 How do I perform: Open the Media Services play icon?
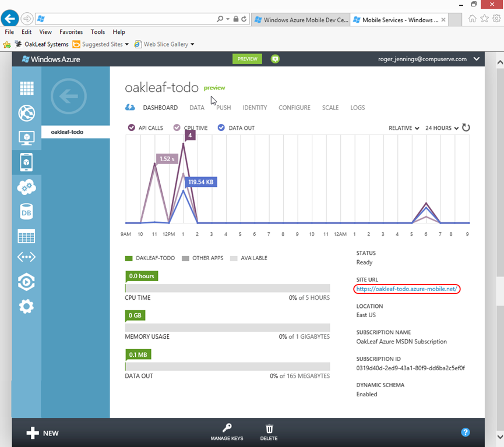(x=26, y=282)
